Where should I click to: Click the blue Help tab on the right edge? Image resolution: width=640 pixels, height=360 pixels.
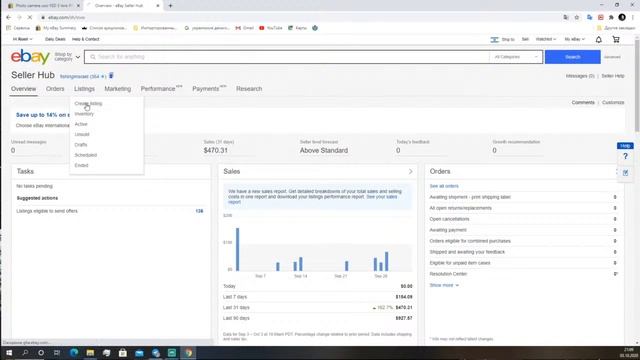click(625, 146)
